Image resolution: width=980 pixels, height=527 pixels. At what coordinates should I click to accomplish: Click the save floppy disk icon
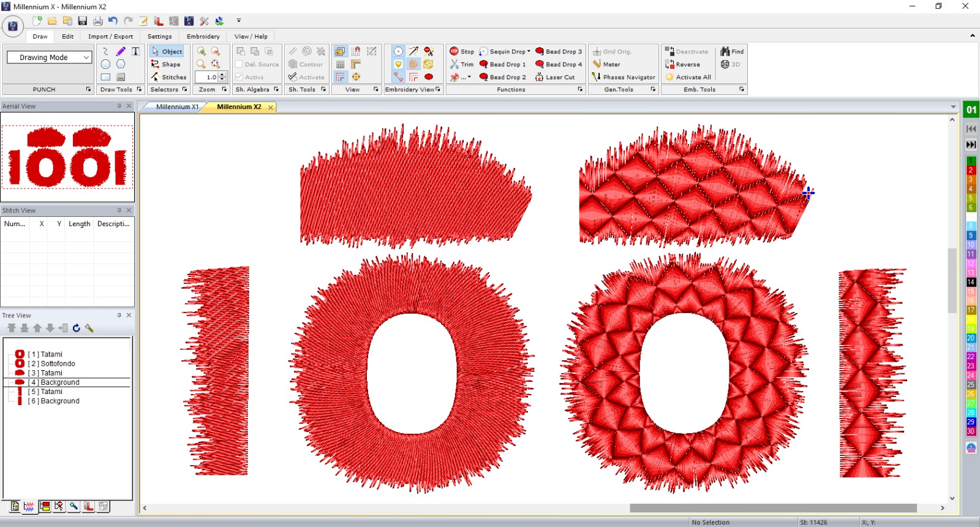pos(83,21)
